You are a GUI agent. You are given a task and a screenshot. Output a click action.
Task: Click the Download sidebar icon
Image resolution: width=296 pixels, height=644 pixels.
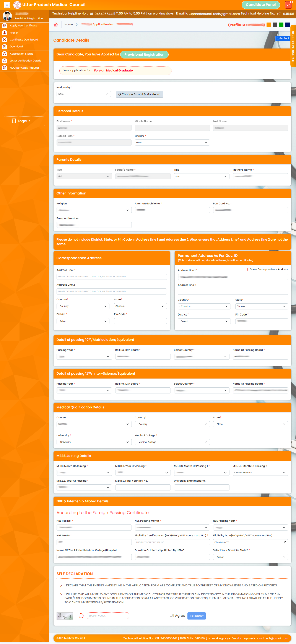5,47
